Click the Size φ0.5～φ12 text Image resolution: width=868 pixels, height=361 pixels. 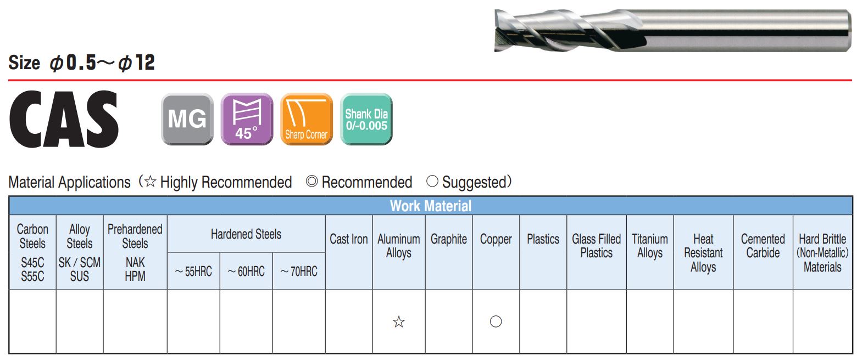[x=81, y=63]
